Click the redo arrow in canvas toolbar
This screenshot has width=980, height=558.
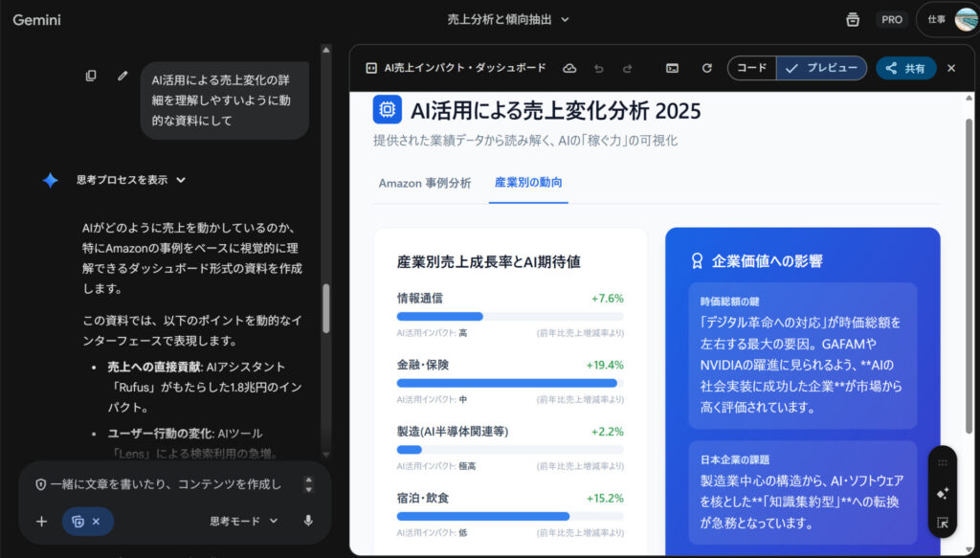tap(628, 68)
